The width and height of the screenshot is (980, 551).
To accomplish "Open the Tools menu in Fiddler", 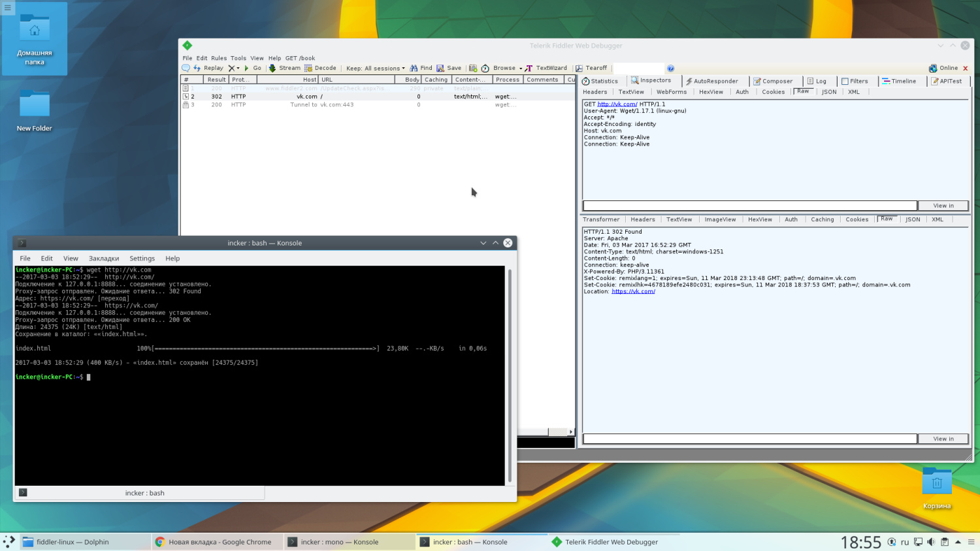I will [238, 58].
